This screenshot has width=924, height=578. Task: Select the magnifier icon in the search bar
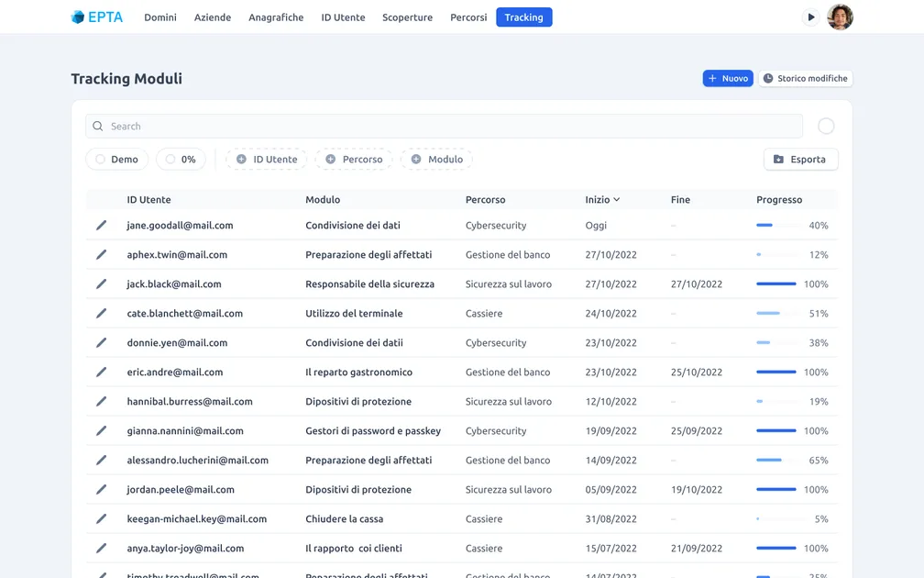tap(98, 126)
